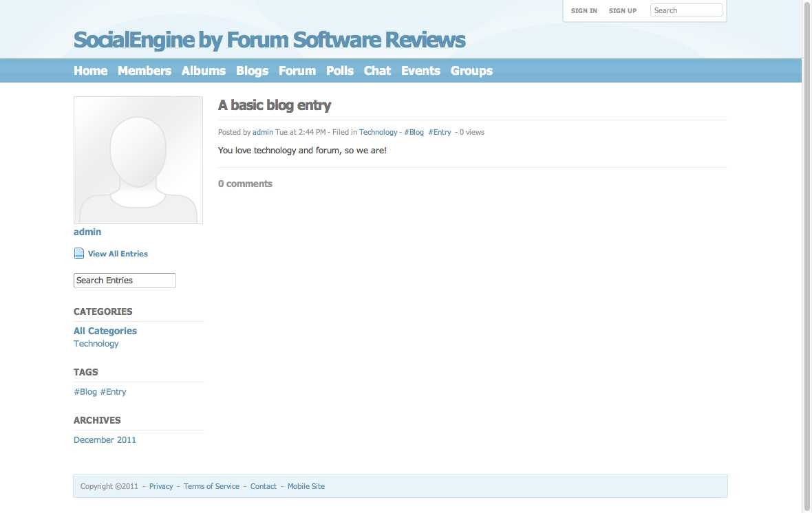The height and width of the screenshot is (513, 812).
Task: Click the #Entry tag in the Tags sidebar
Action: click(x=113, y=392)
